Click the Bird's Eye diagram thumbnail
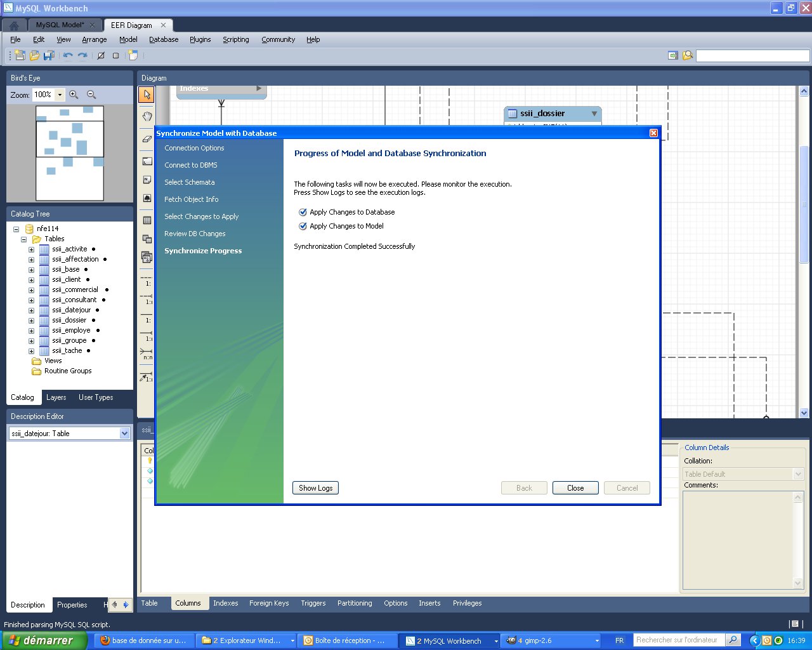This screenshot has height=650, width=812. (70, 154)
